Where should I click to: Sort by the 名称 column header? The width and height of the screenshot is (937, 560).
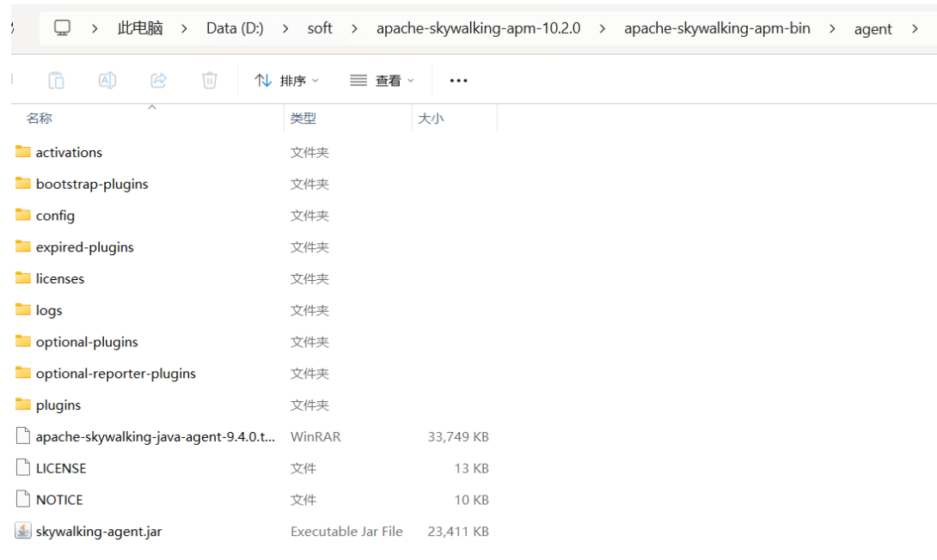[x=40, y=119]
